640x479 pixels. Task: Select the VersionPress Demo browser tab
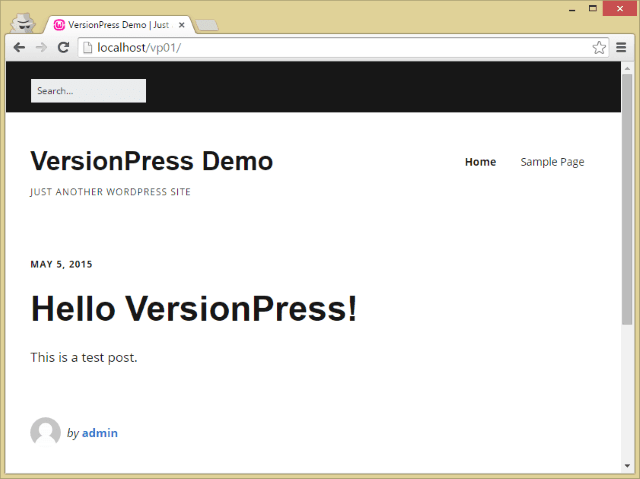(x=118, y=25)
